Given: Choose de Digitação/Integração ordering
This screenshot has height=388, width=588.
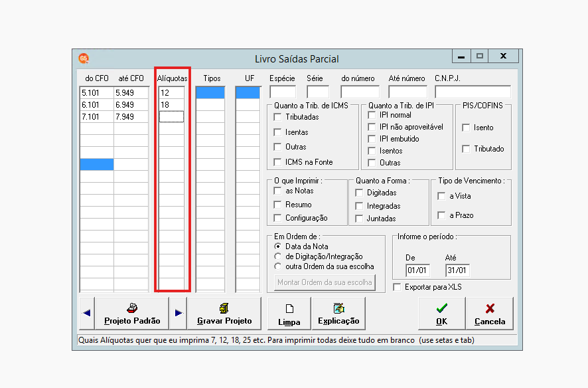Looking at the screenshot, I should click(x=278, y=256).
